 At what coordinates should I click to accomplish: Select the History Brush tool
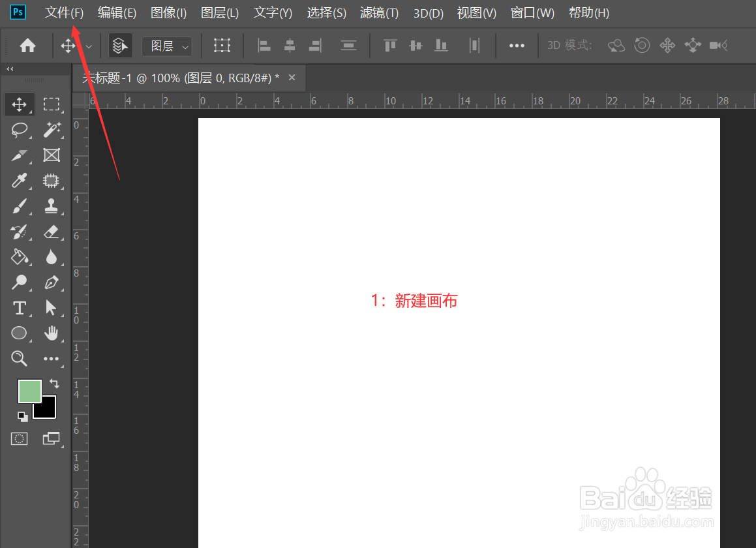20,232
